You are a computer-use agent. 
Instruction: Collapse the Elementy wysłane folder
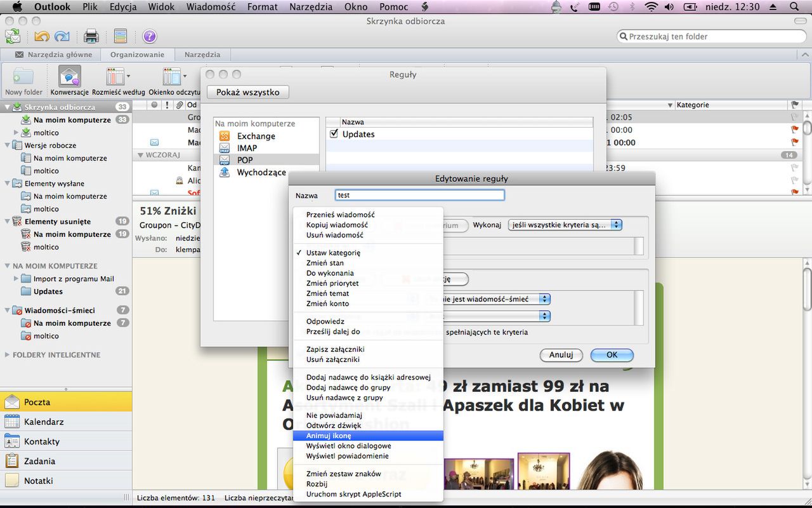pos(8,184)
